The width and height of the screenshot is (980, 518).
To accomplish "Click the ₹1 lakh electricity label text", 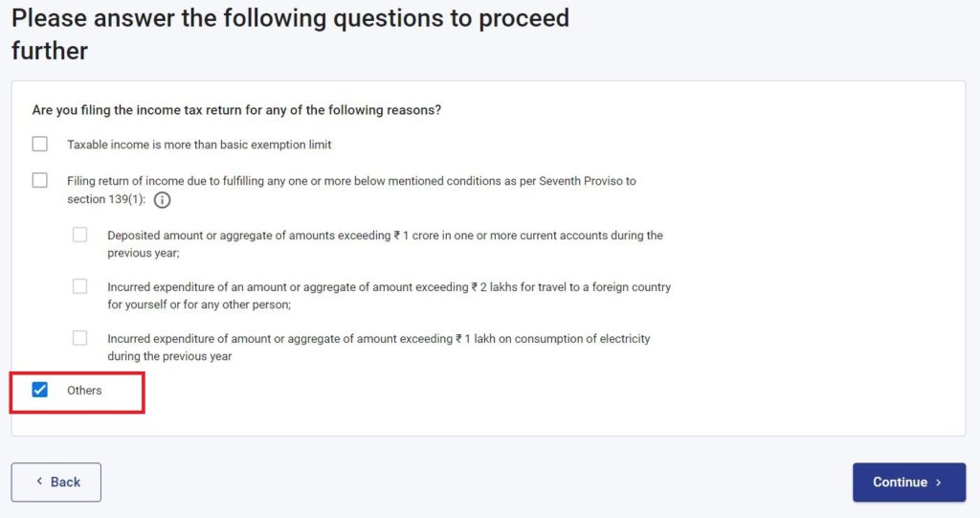I will (x=379, y=348).
